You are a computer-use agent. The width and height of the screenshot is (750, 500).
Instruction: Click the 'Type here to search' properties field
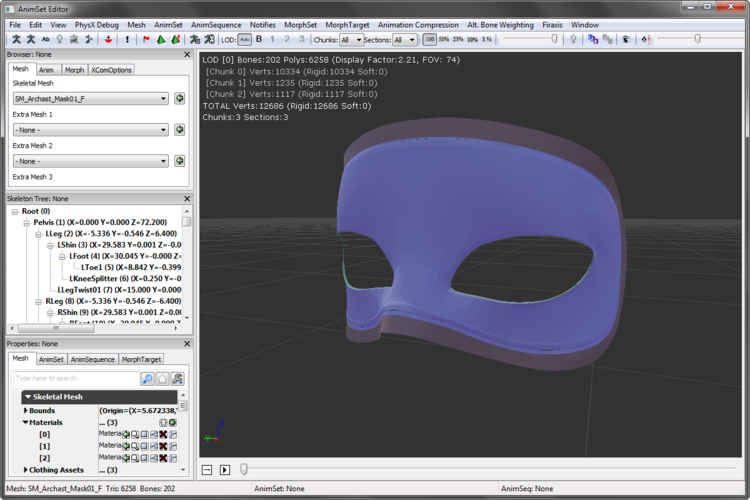[x=77, y=378]
